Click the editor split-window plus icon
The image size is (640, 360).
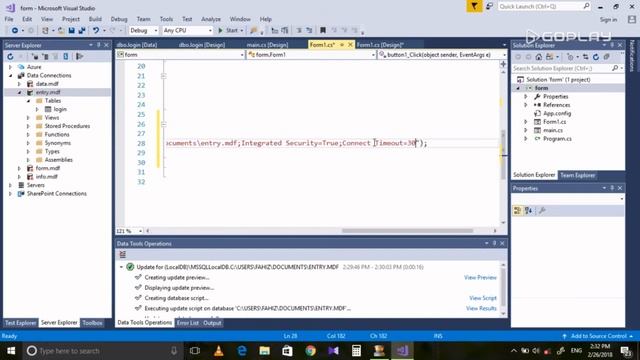(503, 64)
